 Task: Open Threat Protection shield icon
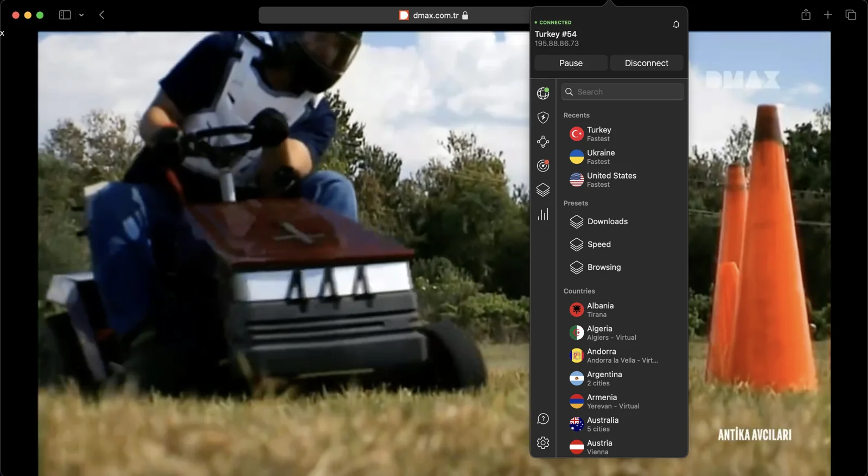[x=543, y=117]
